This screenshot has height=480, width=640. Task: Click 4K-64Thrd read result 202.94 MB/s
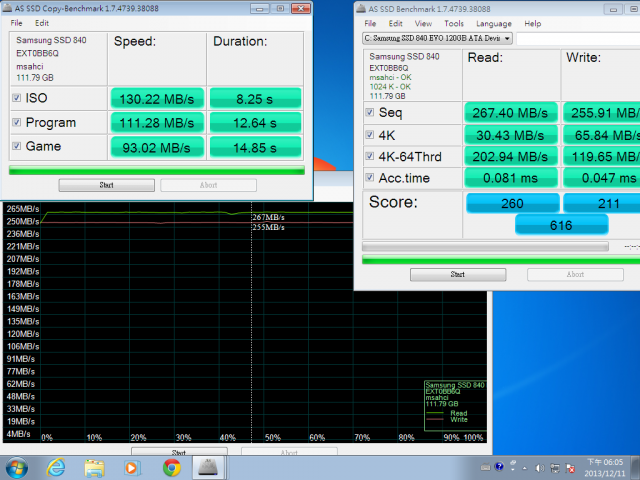[511, 156]
